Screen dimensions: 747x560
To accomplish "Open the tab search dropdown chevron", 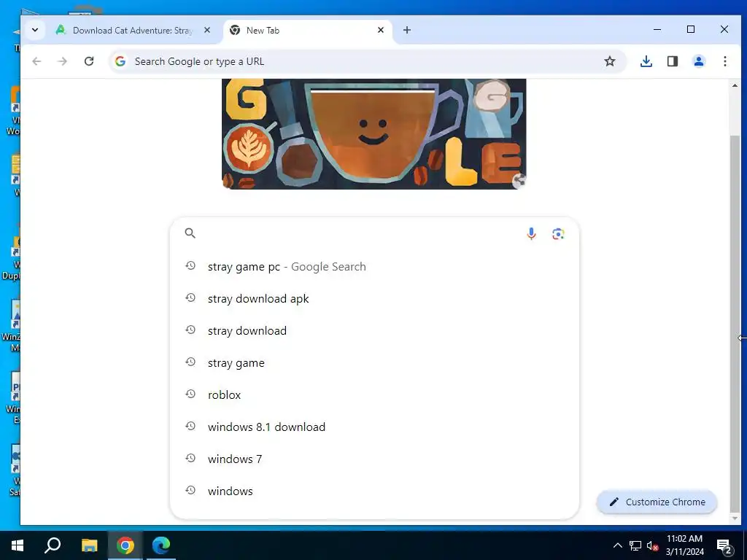I will [x=35, y=30].
